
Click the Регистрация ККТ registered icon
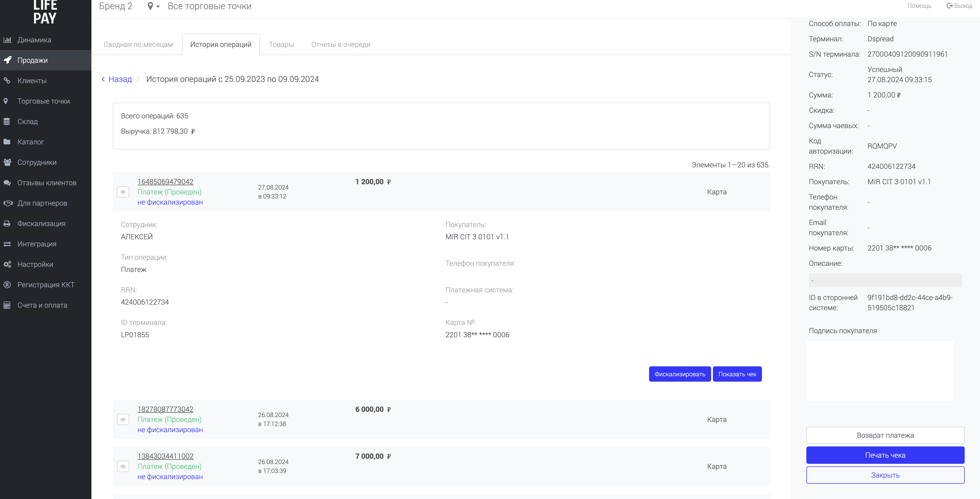click(x=7, y=285)
